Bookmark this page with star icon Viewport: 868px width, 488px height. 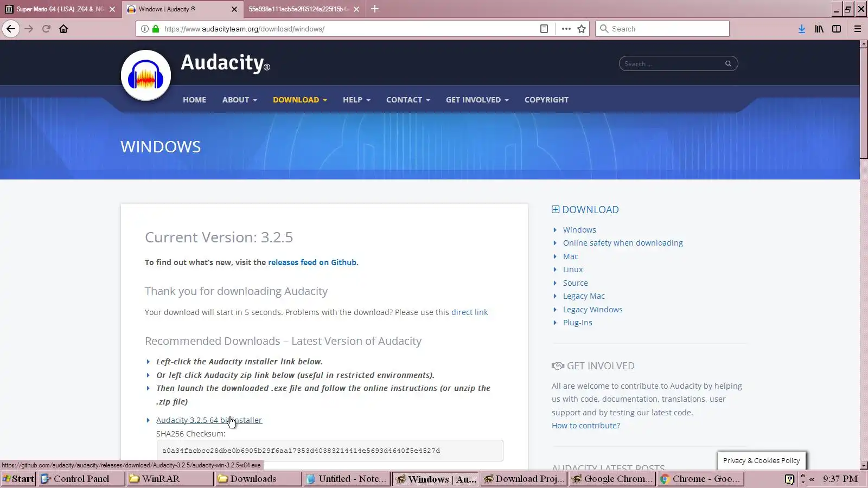pos(582,29)
